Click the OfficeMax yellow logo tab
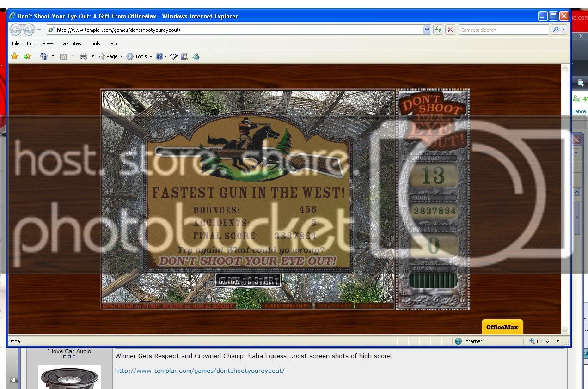The width and height of the screenshot is (588, 389). click(502, 327)
